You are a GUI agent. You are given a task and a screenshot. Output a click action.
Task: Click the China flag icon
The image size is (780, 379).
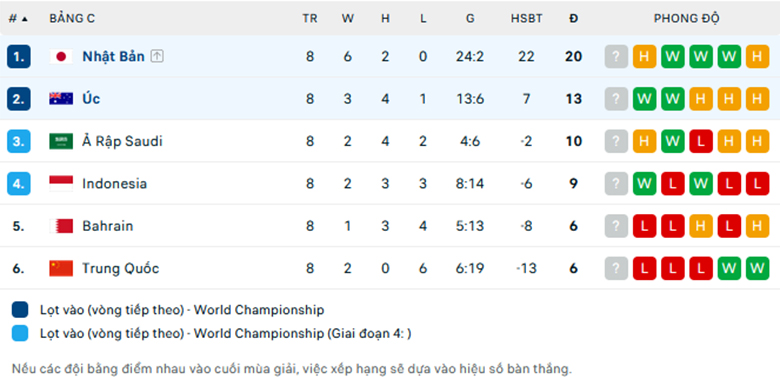point(61,269)
